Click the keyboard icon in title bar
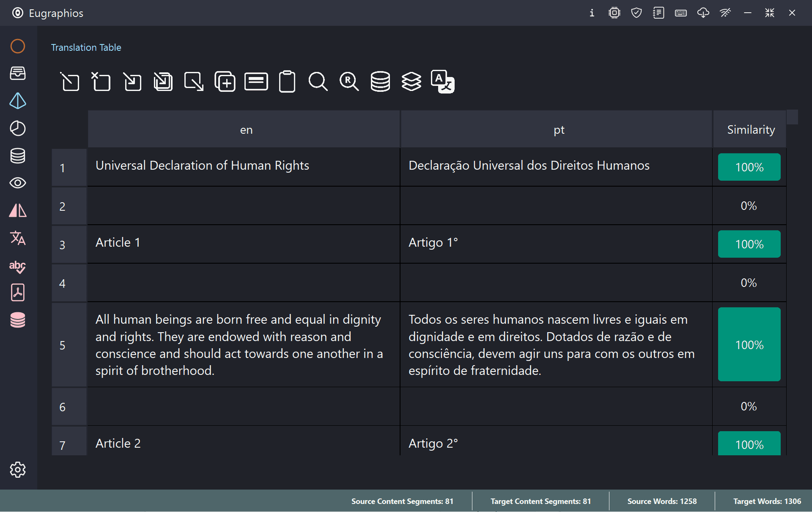The width and height of the screenshot is (812, 512). [681, 13]
